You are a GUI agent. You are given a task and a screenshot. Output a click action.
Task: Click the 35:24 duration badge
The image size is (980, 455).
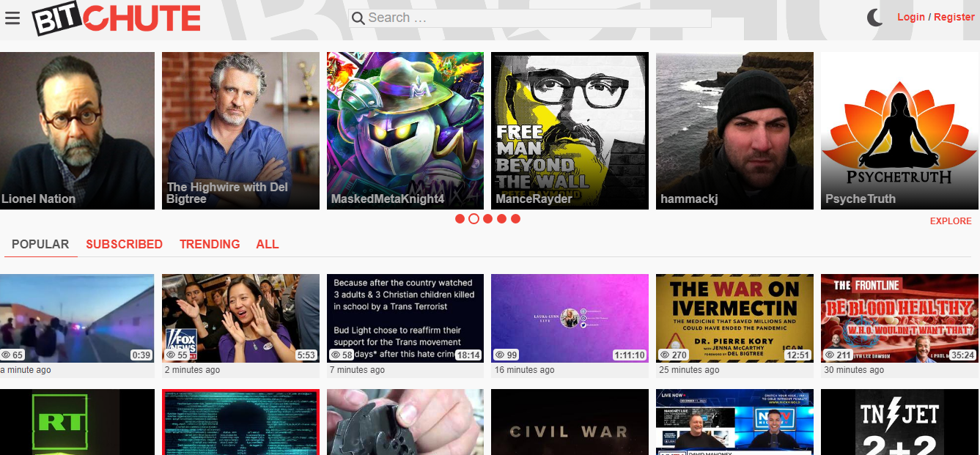coord(962,355)
